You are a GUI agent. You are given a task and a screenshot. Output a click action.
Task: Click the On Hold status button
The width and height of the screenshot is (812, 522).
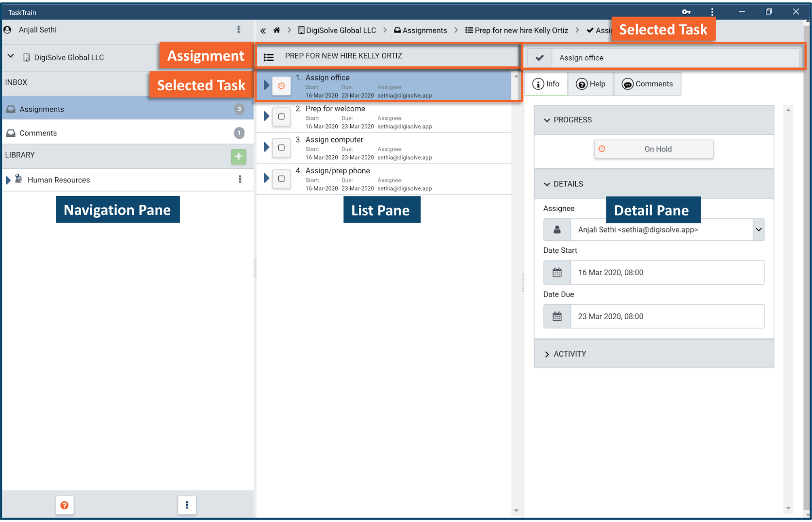click(653, 149)
